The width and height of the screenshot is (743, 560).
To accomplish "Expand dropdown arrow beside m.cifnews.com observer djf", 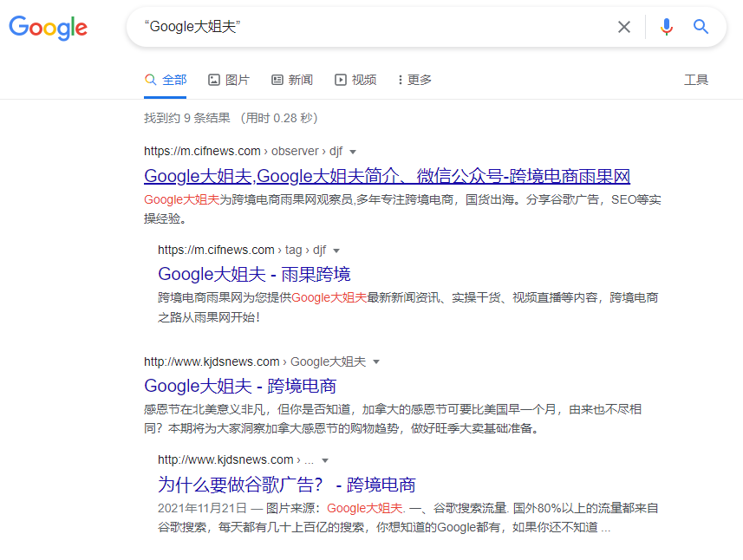I will coord(353,152).
